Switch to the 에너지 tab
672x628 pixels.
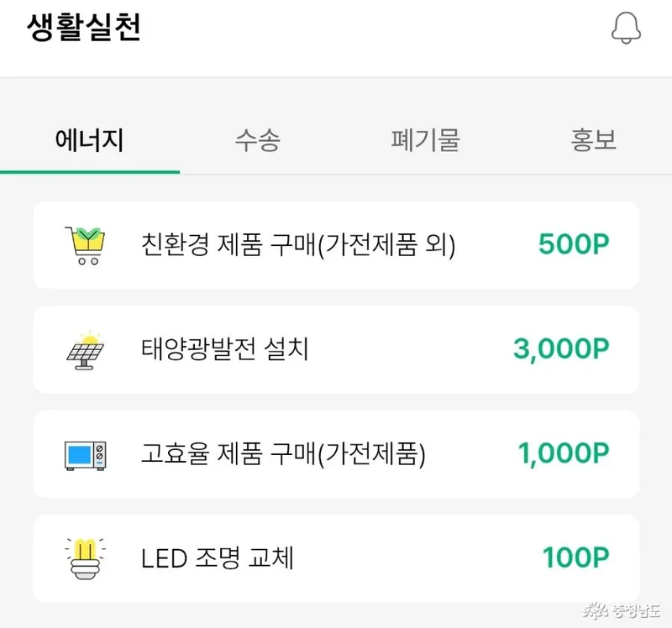(89, 140)
